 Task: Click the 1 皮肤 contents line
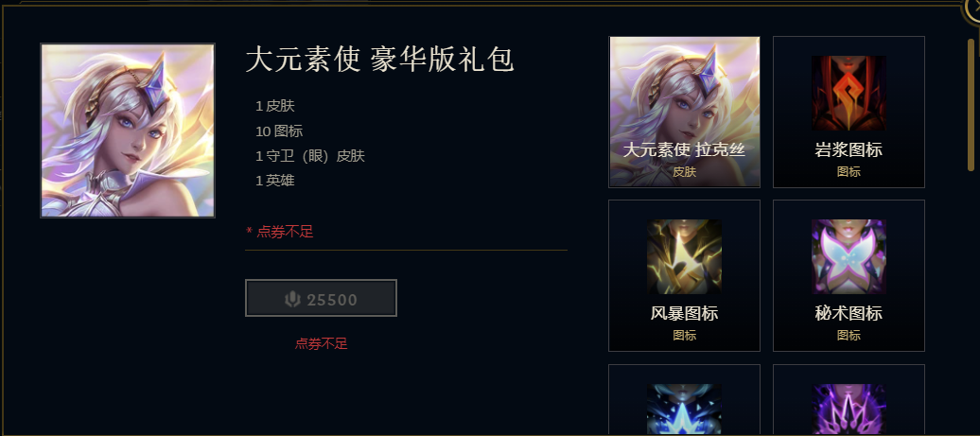(275, 106)
